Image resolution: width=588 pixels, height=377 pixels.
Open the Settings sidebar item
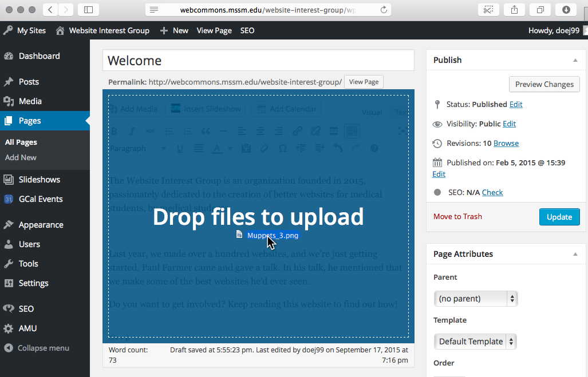click(33, 283)
